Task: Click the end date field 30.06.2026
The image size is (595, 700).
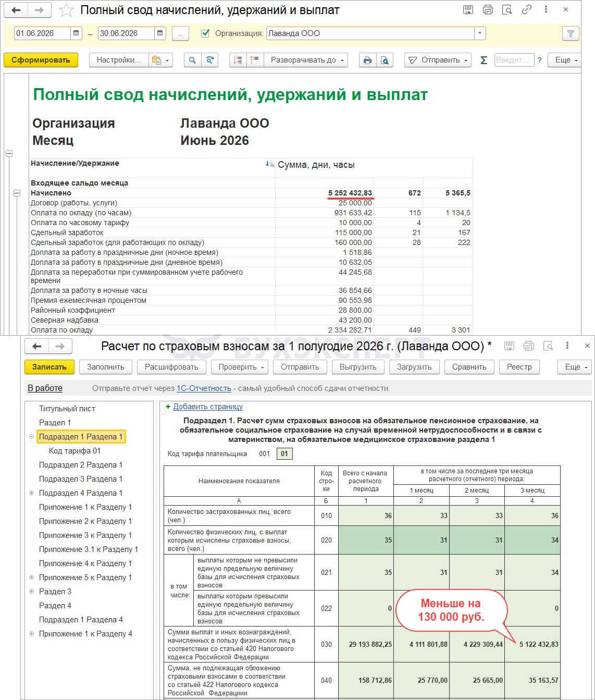Action: 126,33
